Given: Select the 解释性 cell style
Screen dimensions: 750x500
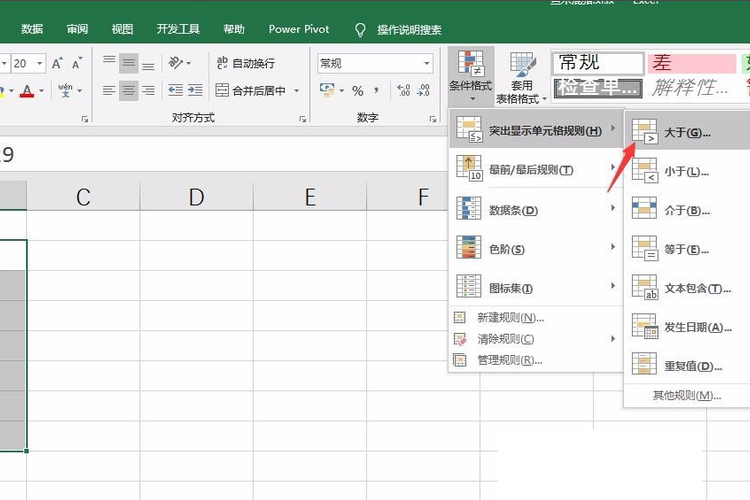Looking at the screenshot, I should tap(692, 89).
